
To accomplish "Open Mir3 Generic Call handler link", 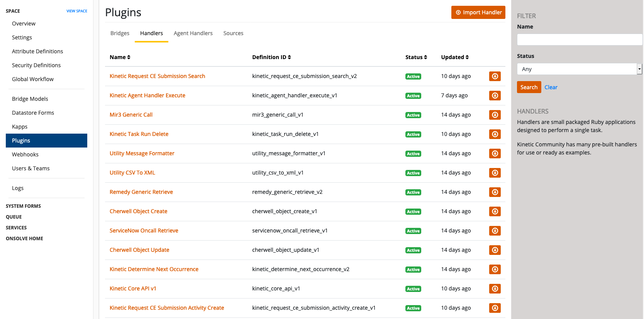I will click(x=131, y=115).
